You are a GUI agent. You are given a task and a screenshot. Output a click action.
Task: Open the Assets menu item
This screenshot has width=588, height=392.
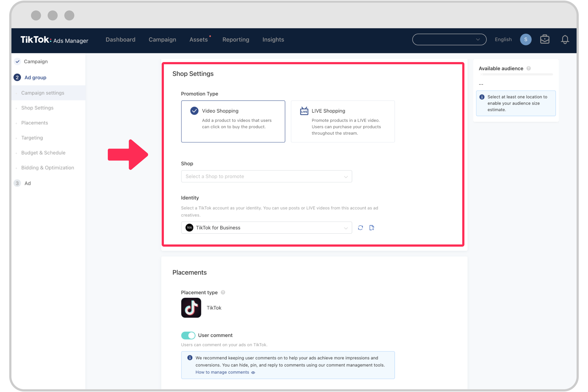199,39
